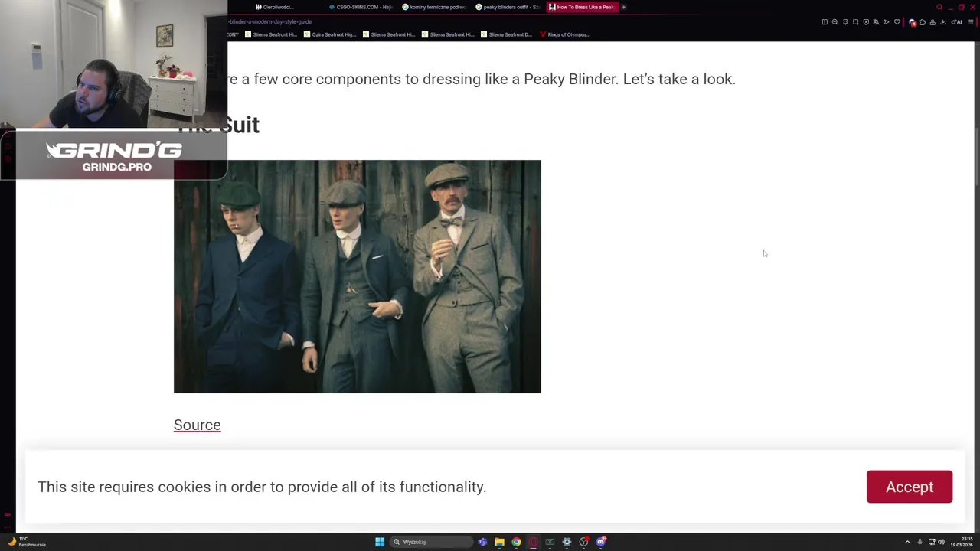Open File Explorer from the taskbar
Viewport: 980px width, 551px height.
pos(499,542)
